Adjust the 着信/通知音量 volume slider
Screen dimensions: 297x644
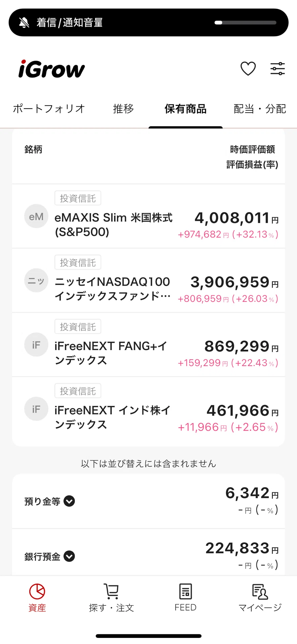pos(245,22)
